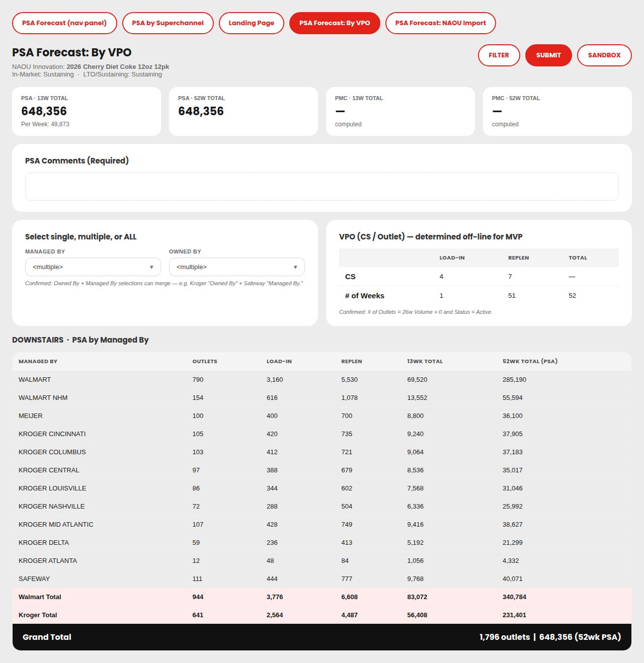Click Kroger Atlanta replen value 84
This screenshot has width=644, height=663.
coord(345,561)
